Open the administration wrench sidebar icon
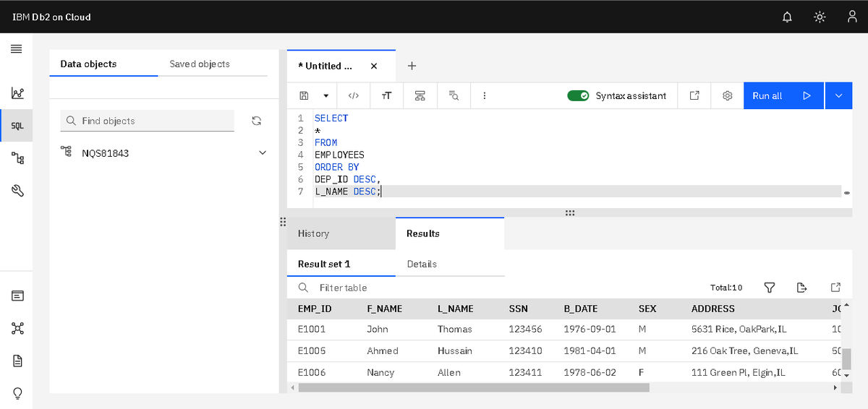Viewport: 868px width, 409px height. 17,190
